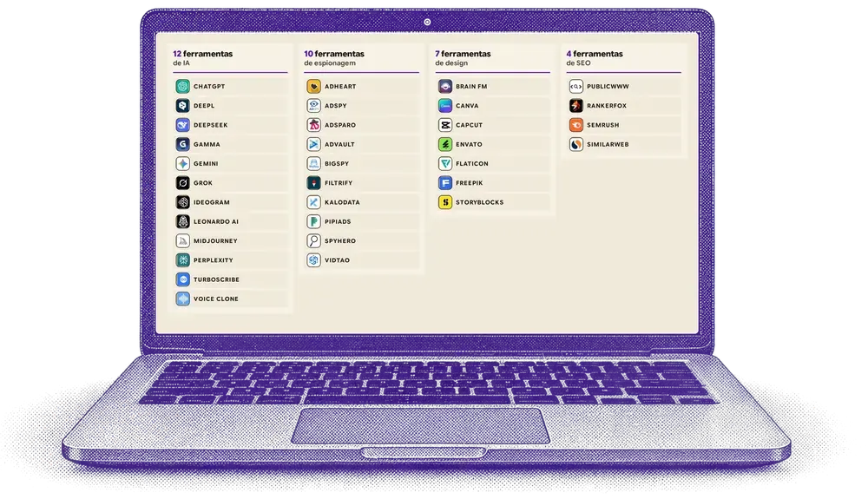
Task: Click the '4 ferramentas de SEO' heading
Action: point(595,58)
